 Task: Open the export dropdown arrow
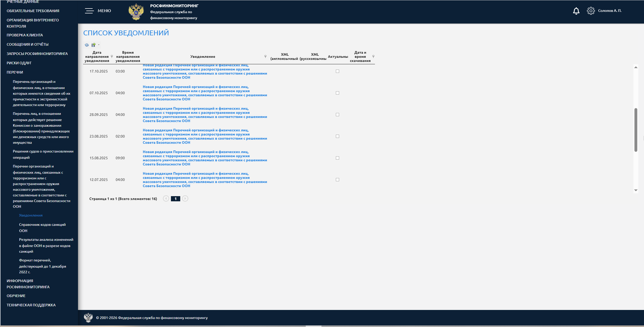tap(99, 45)
